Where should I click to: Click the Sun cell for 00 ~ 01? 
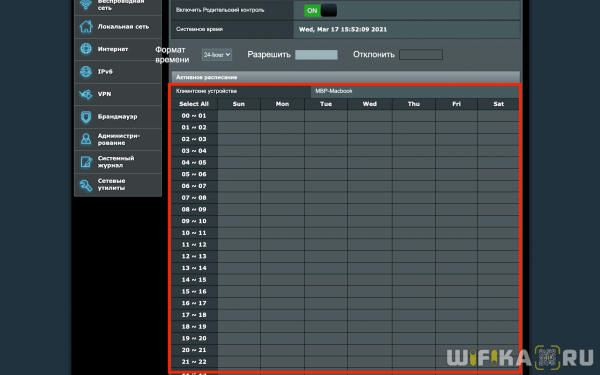tap(239, 116)
